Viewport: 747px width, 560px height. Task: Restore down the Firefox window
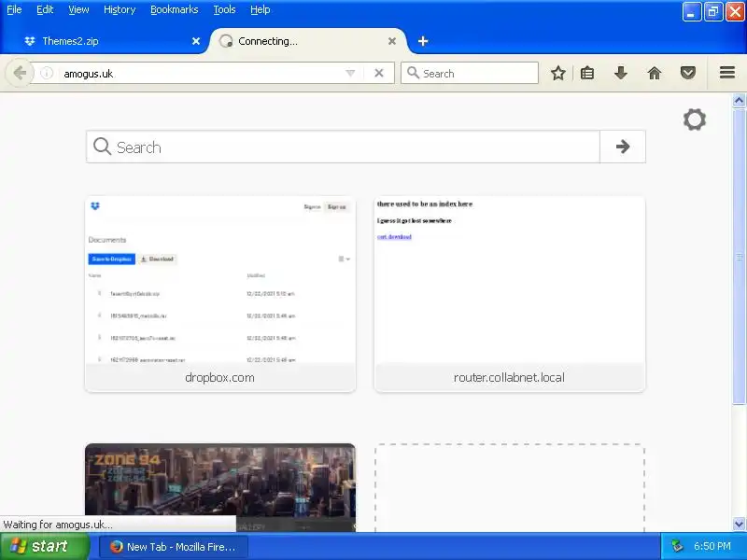tap(713, 11)
